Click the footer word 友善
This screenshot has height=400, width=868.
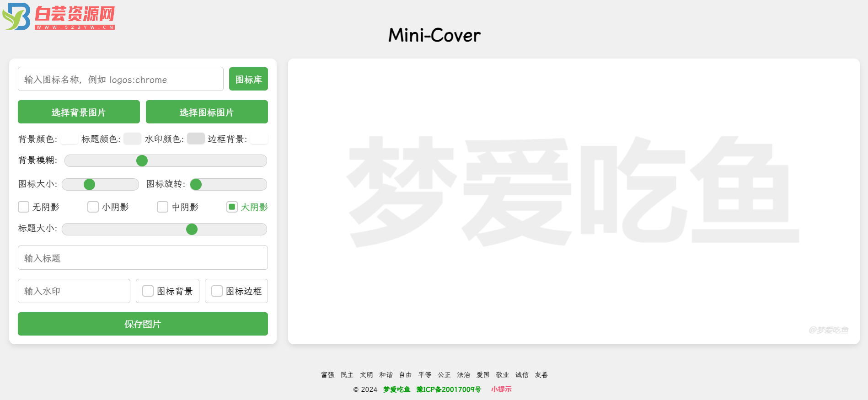pos(541,375)
